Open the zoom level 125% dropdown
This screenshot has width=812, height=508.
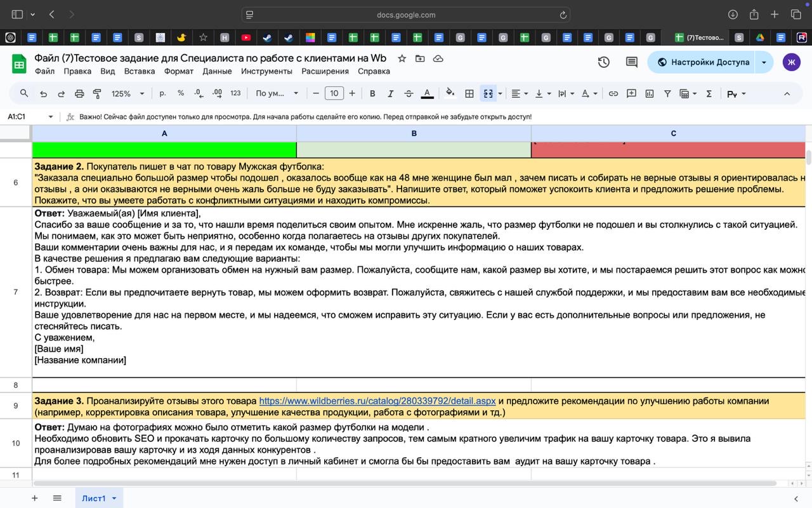click(x=128, y=93)
